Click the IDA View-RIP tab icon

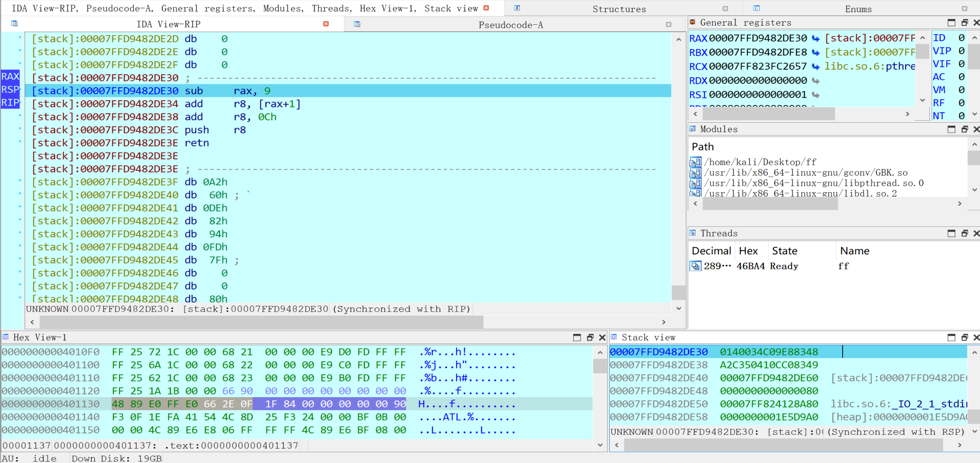tap(14, 23)
